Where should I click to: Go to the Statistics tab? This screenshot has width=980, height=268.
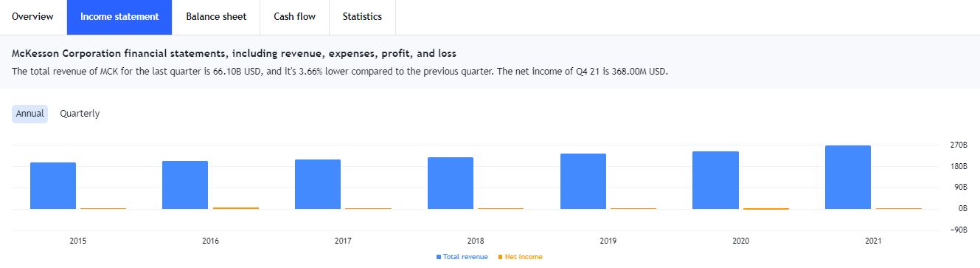[x=362, y=17]
